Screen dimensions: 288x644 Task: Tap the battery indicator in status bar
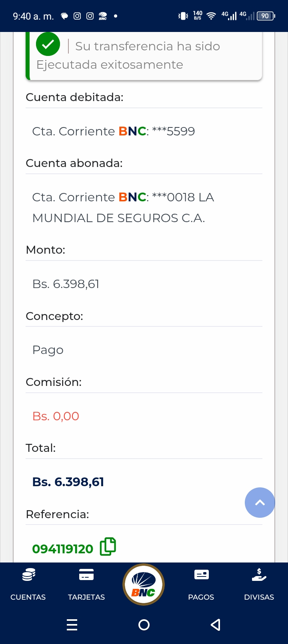point(266,16)
